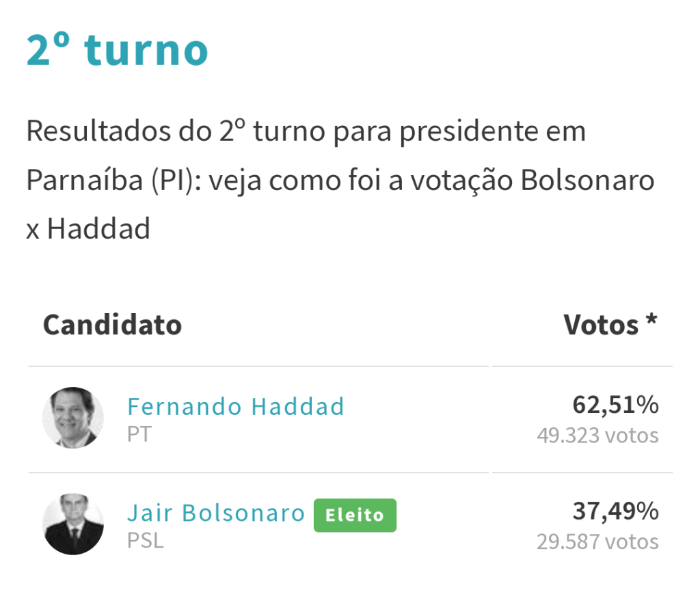Click the 37,49% vote percentage
700x601 pixels.
click(x=616, y=511)
